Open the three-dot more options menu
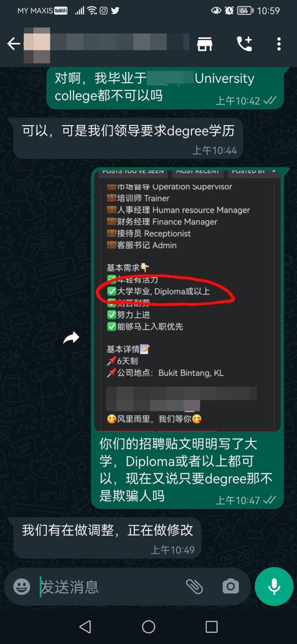 tap(279, 44)
